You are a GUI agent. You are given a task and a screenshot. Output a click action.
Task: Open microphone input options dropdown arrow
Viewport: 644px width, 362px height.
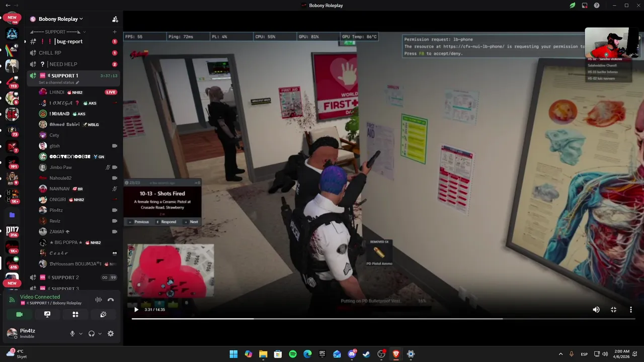click(80, 333)
